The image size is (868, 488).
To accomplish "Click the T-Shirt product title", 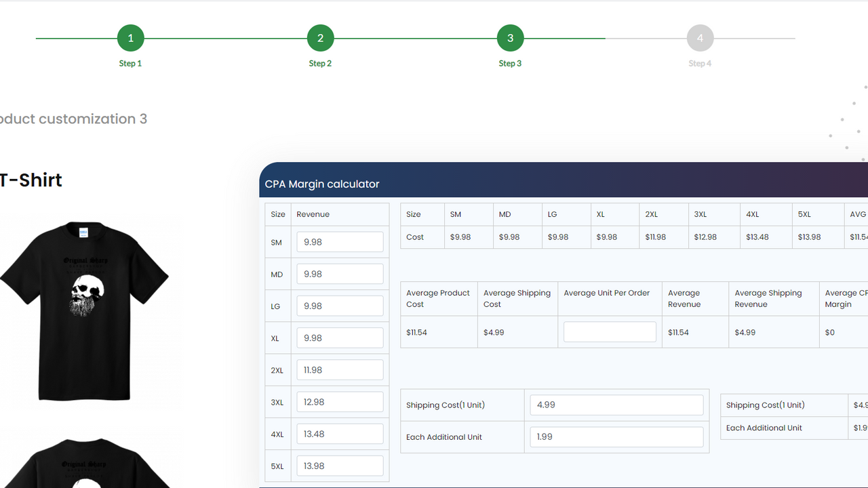I will coord(31,180).
